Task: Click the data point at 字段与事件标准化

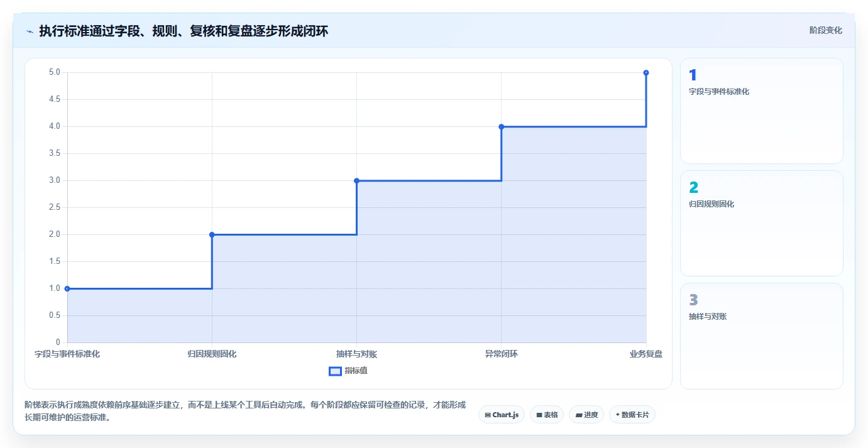Action: click(67, 288)
